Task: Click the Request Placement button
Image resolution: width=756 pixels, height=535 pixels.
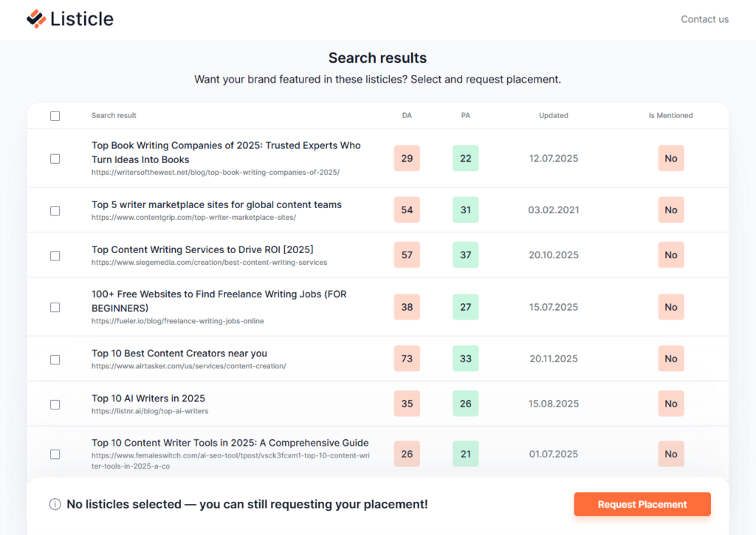Action: [642, 504]
